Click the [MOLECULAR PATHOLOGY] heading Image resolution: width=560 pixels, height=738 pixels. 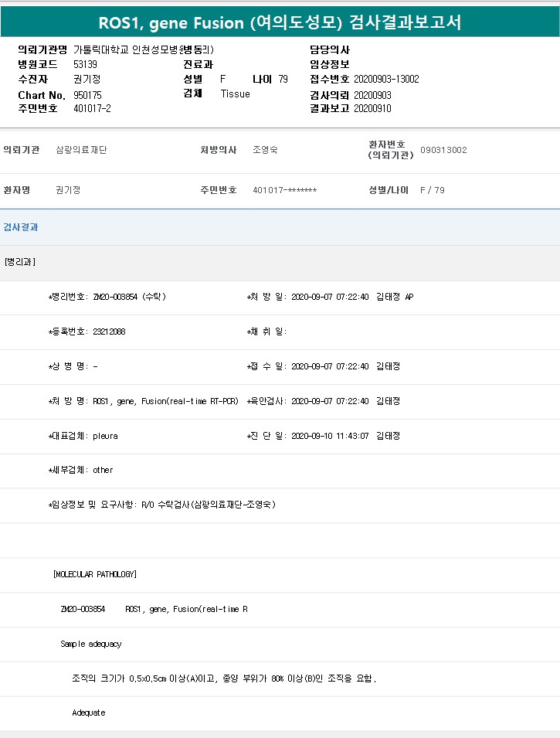pyautogui.click(x=95, y=574)
